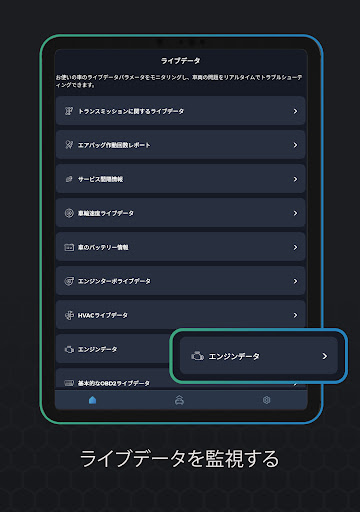
Task: Expand transmission live data row chevron
Action: pos(295,111)
